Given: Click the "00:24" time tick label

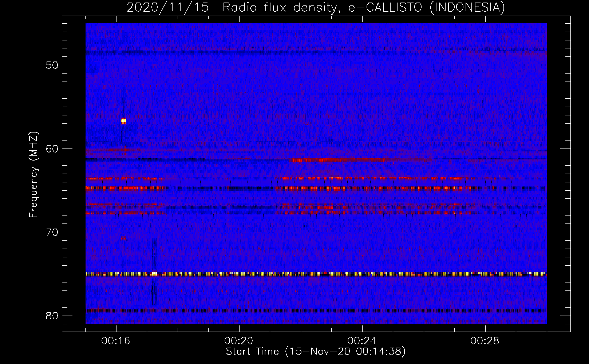Looking at the screenshot, I should [362, 341].
